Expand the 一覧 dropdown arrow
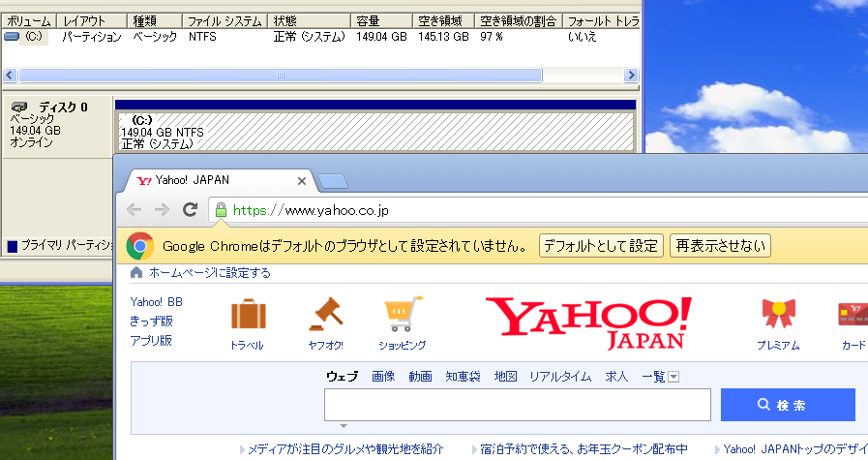The image size is (868, 460). [673, 378]
